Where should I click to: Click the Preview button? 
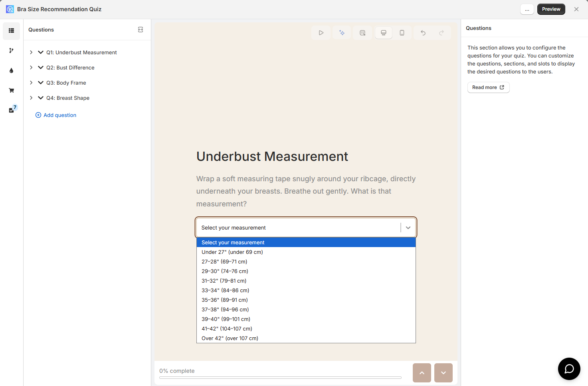[x=551, y=9]
